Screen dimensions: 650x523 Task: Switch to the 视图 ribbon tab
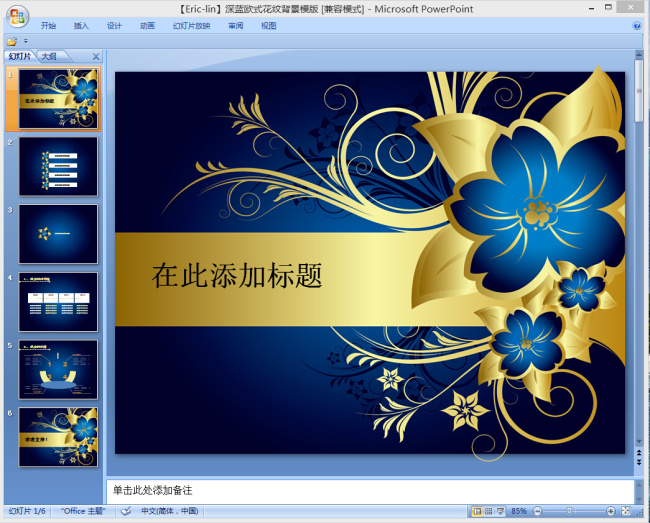(269, 26)
